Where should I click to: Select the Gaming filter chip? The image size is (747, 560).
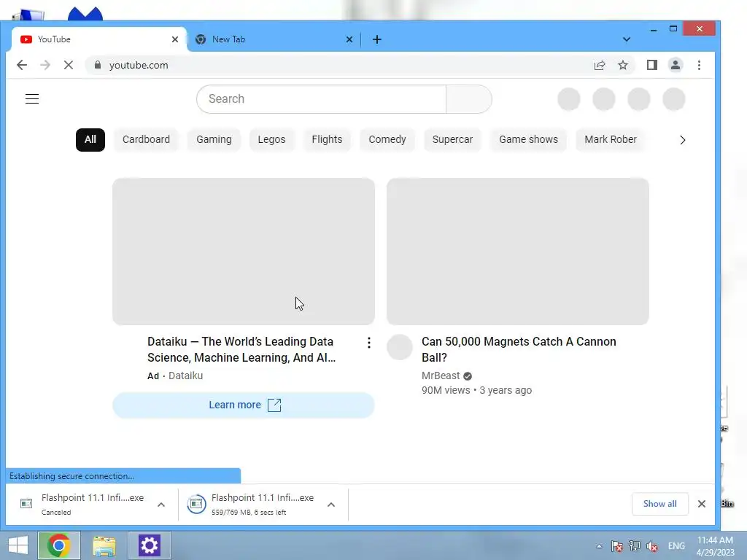[x=214, y=139]
